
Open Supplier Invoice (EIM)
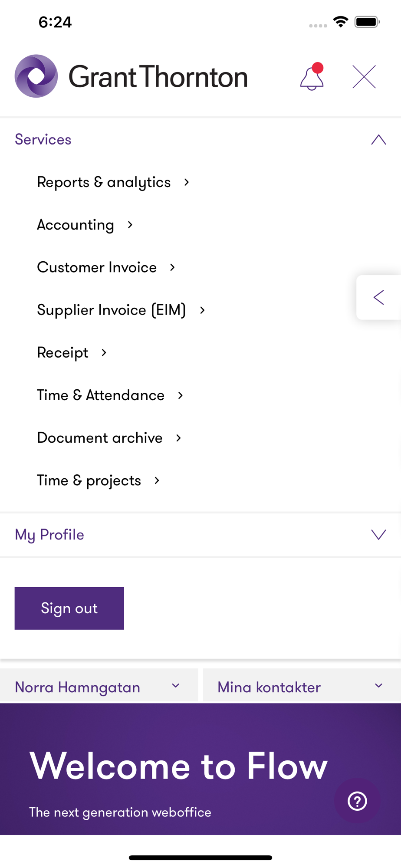(x=112, y=310)
